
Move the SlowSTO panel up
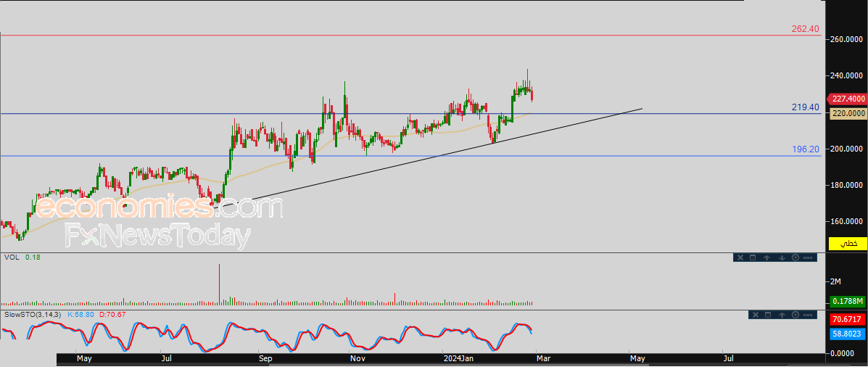782,315
